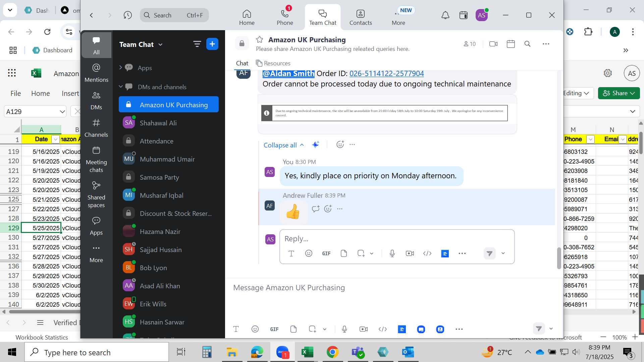The height and width of the screenshot is (362, 644).
Task: Click the @Aidan Smith mention
Action: (288, 73)
